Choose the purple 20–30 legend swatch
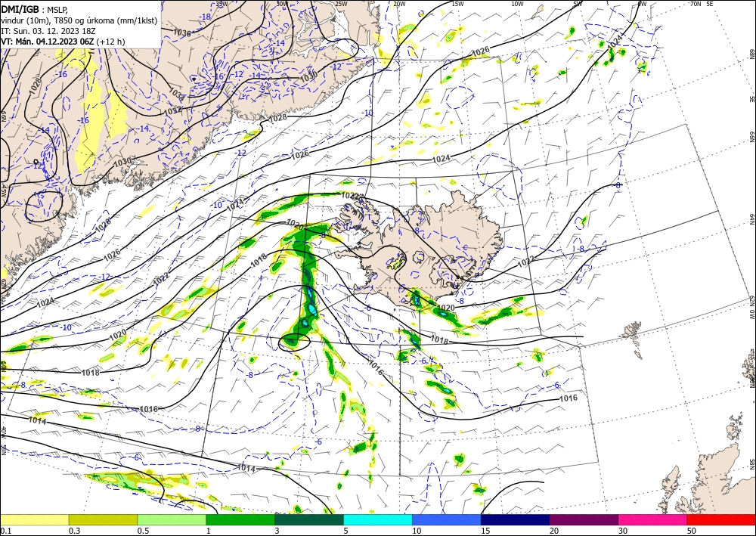 pyautogui.click(x=584, y=519)
